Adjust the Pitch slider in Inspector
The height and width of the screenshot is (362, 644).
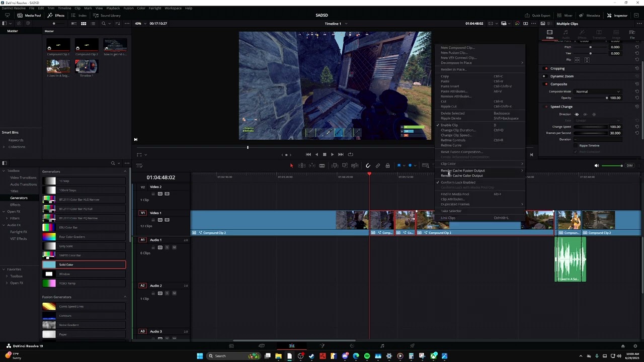[591, 47]
